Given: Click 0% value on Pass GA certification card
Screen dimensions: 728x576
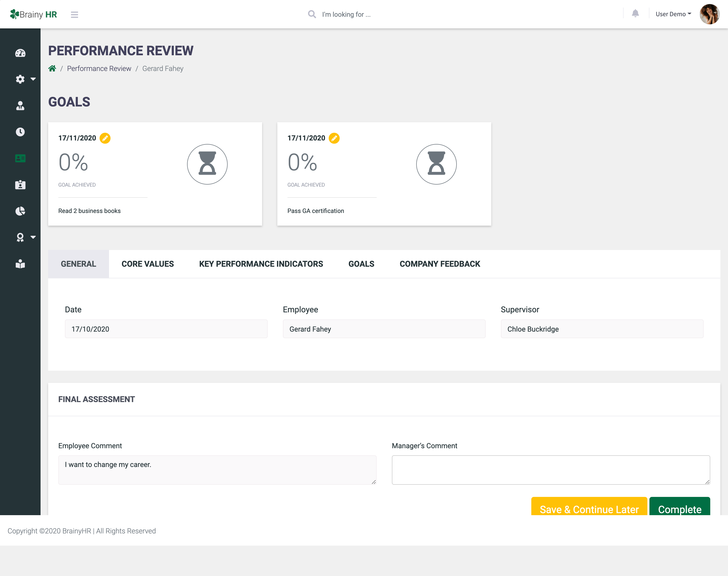Looking at the screenshot, I should 302,162.
